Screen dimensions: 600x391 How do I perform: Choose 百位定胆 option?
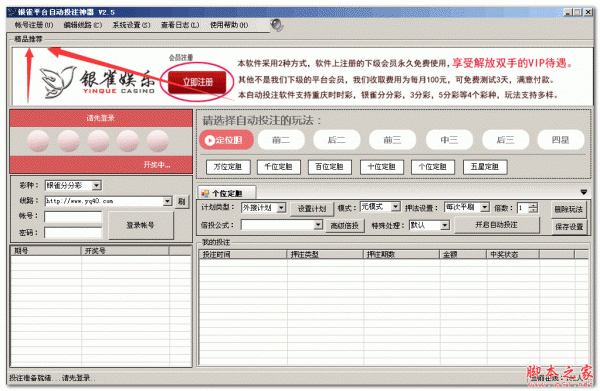(329, 167)
